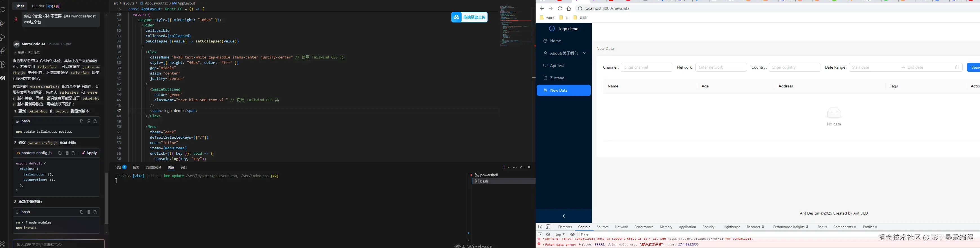Screen dimensions: 980x248
Task: Switch to the Network tab in DevTools
Action: point(621,227)
